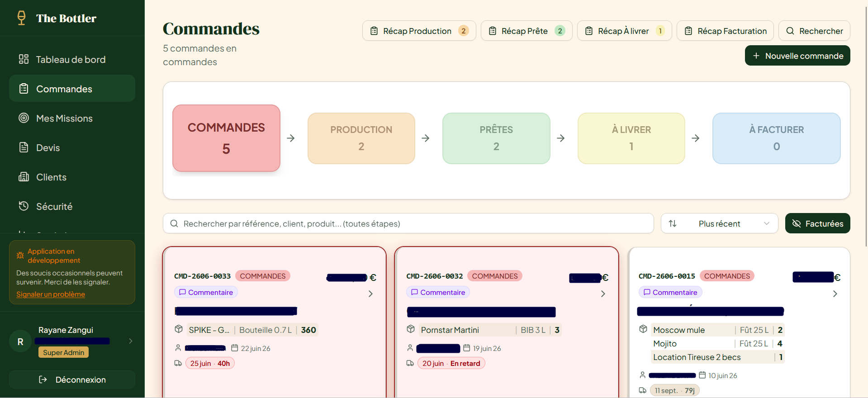
Task: Go to Mes Missions
Action: pos(72,118)
